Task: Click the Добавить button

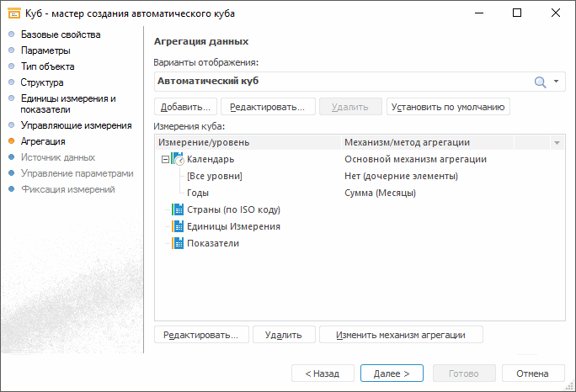Action: click(x=186, y=107)
